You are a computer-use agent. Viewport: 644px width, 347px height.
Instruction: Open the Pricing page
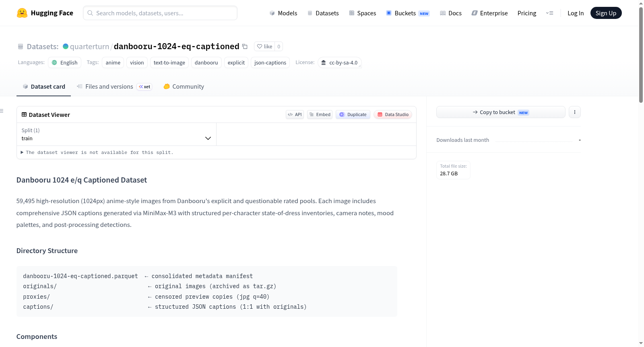pyautogui.click(x=527, y=13)
